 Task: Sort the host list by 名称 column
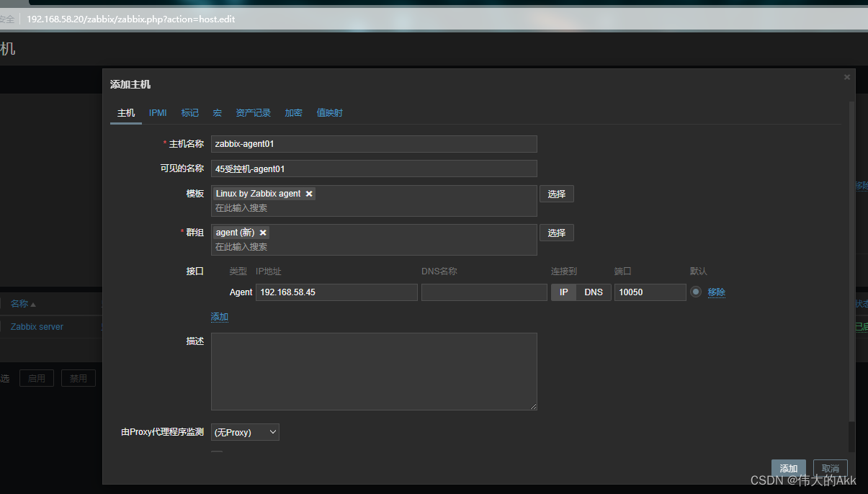click(23, 304)
